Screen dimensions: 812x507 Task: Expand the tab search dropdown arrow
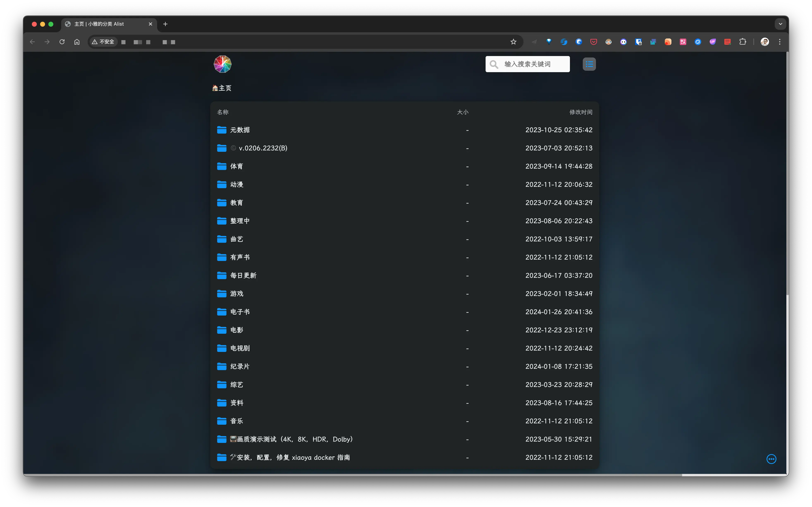(x=780, y=24)
